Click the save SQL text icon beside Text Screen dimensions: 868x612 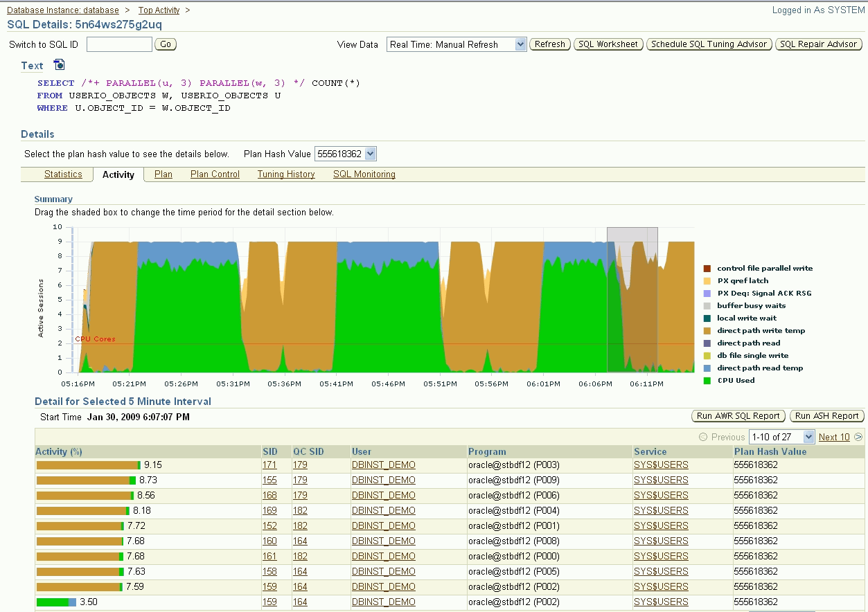coord(59,63)
